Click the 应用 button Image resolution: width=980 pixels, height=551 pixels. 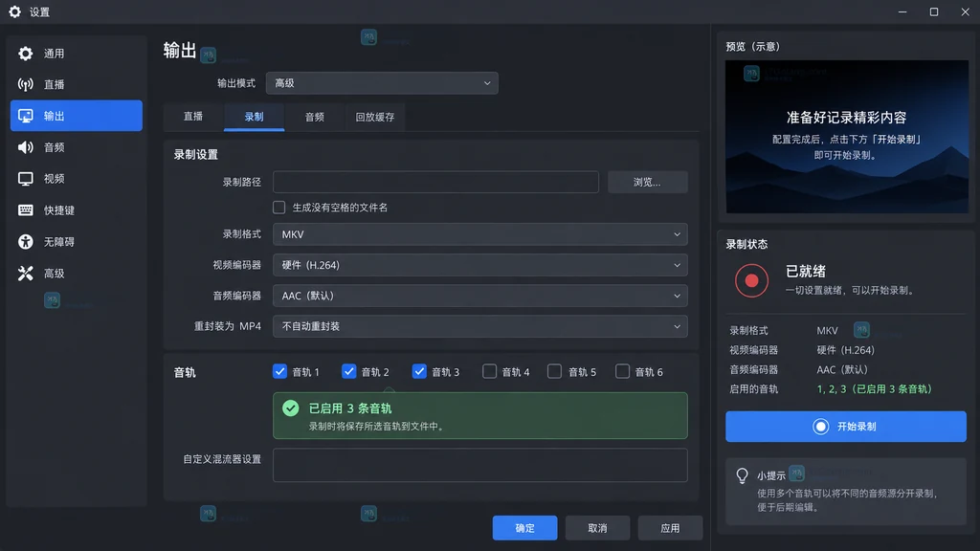[x=670, y=528]
